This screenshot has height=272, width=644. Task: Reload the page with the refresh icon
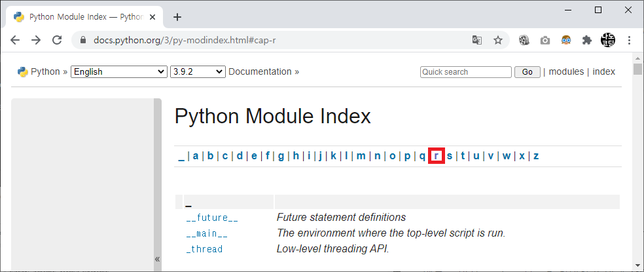coord(57,40)
